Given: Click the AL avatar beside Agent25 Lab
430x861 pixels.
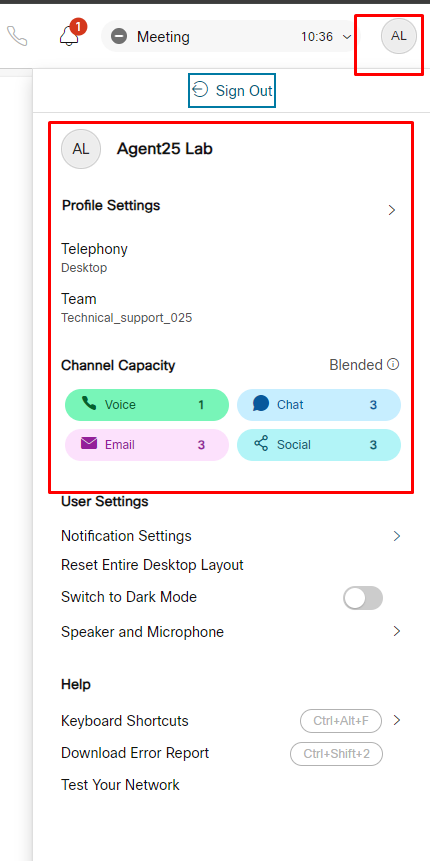Looking at the screenshot, I should tap(81, 149).
